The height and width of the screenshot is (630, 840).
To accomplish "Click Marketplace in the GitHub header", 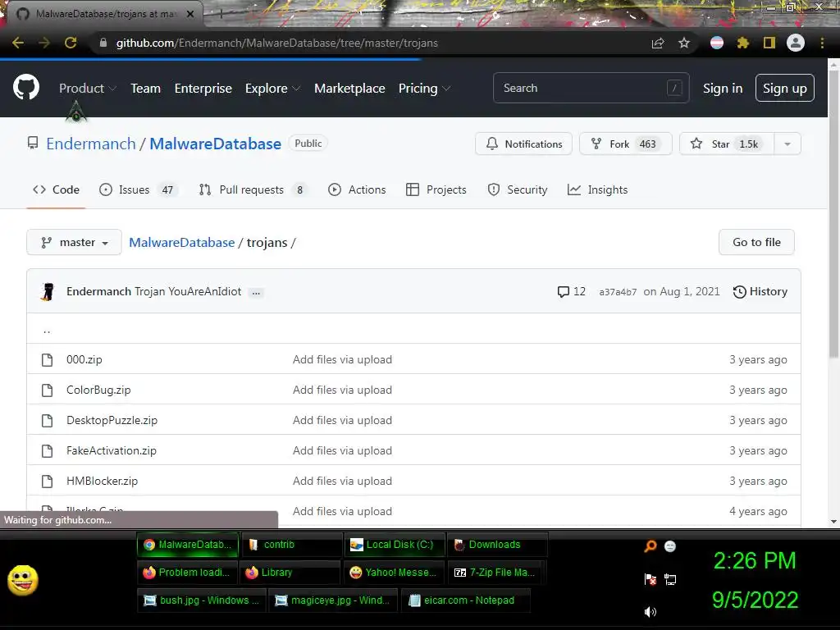I will (349, 89).
